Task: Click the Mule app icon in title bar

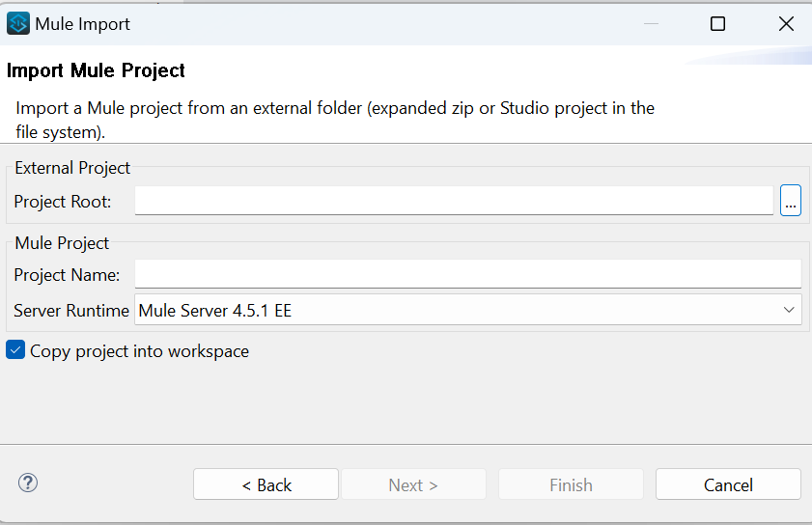Action: pos(18,23)
